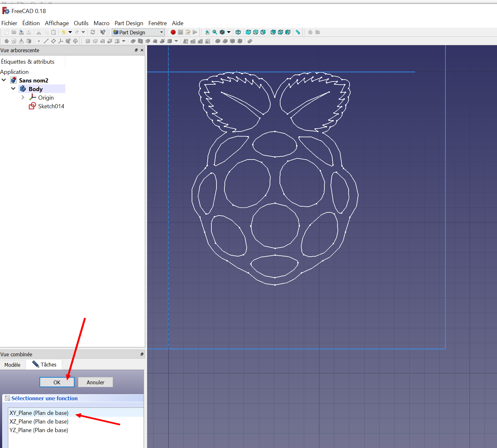Switch to the Tâches tab
The width and height of the screenshot is (497, 448).
tap(44, 365)
